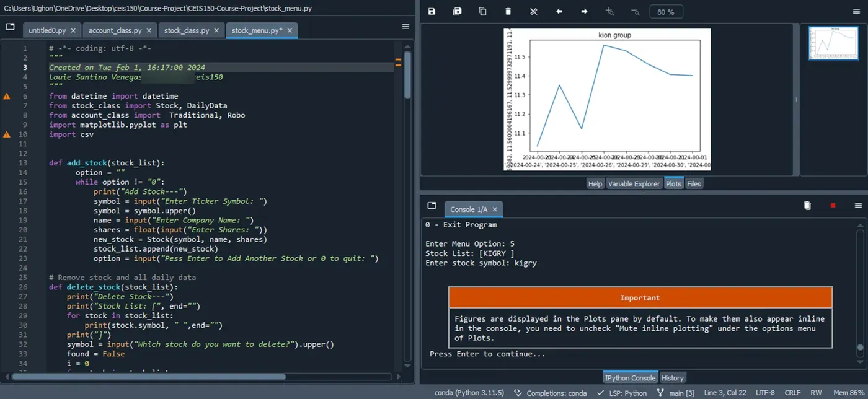Open the Files pane tab
Screen dimensions: 868x399
click(x=694, y=183)
